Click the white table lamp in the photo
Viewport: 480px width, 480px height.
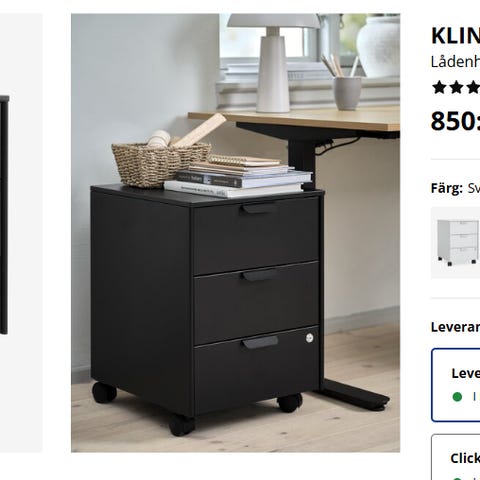coord(273,62)
